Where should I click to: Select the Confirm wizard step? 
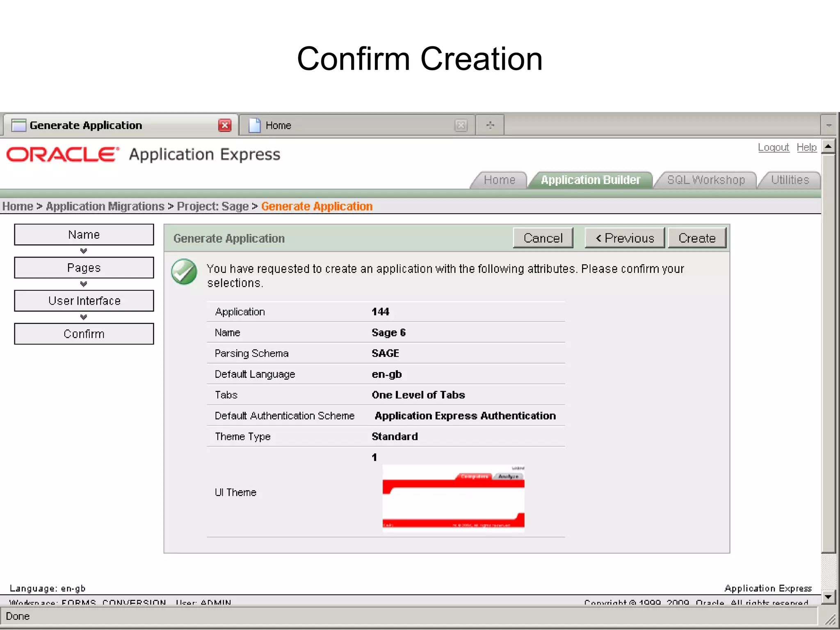[84, 334]
